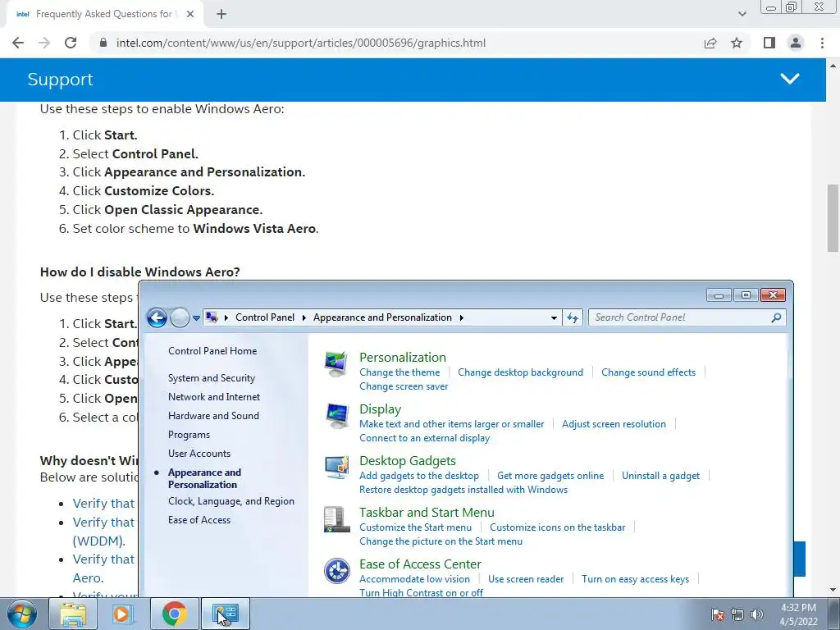Open Programs category
This screenshot has height=630, width=840.
pos(189,435)
